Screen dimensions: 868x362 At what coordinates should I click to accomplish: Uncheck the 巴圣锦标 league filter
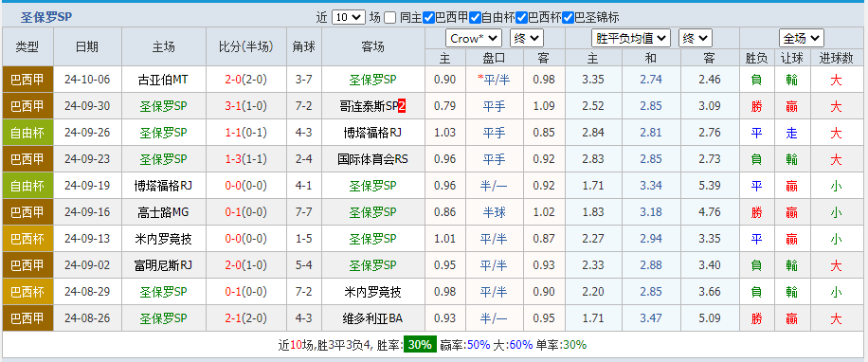point(568,18)
